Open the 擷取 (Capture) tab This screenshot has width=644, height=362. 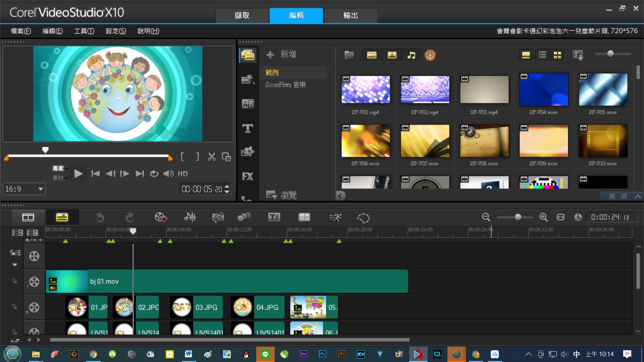pos(242,15)
